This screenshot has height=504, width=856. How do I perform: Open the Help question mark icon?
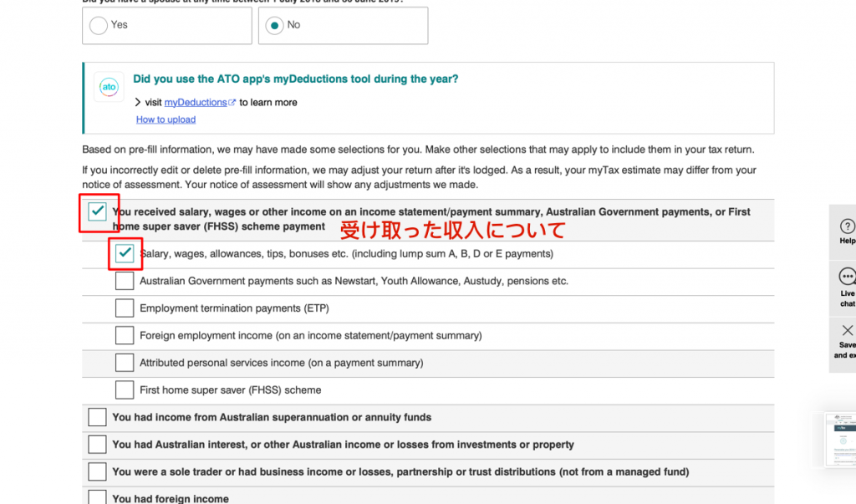(847, 227)
